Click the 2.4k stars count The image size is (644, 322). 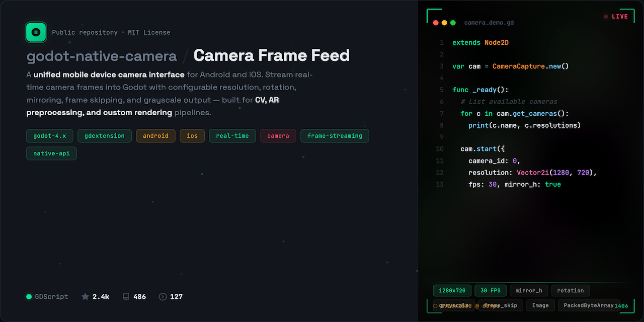click(x=101, y=297)
